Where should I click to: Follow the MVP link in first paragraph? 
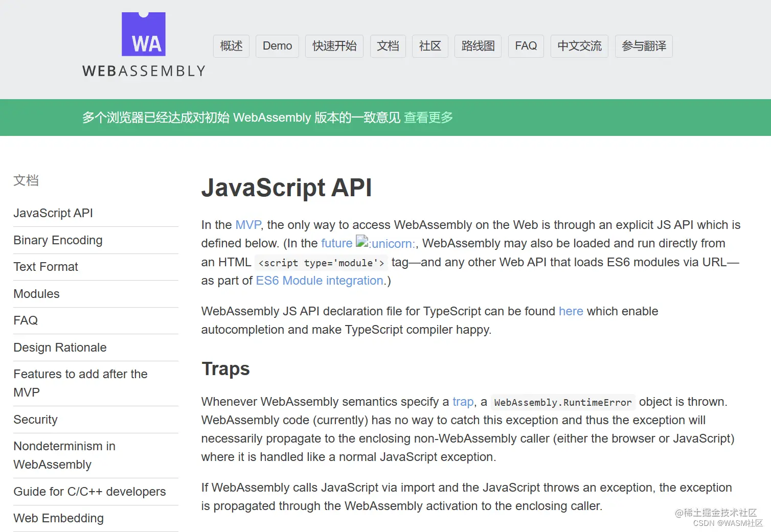(x=248, y=225)
